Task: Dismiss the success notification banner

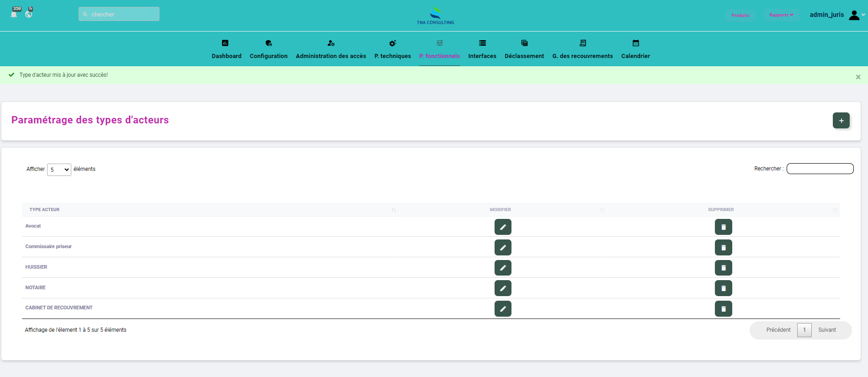Action: (x=858, y=77)
